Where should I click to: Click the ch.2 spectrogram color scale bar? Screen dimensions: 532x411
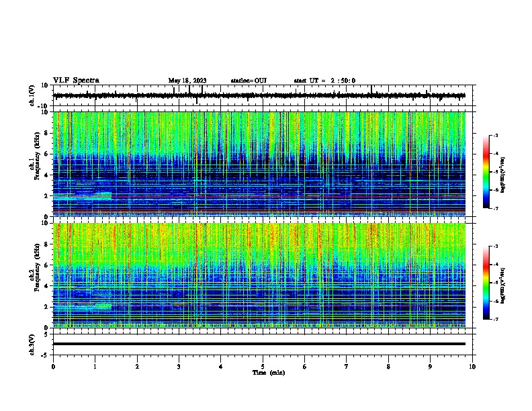click(486, 283)
